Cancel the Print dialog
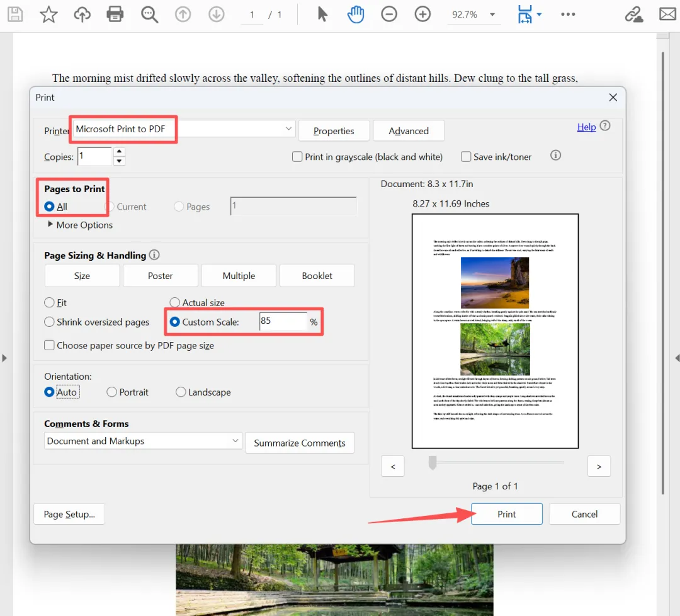The image size is (680, 616). [x=584, y=514]
